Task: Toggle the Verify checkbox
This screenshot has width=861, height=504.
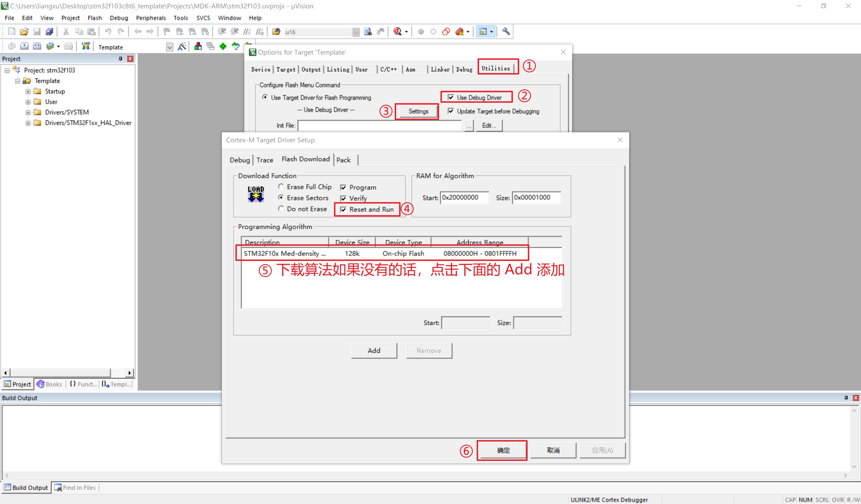Action: click(343, 198)
